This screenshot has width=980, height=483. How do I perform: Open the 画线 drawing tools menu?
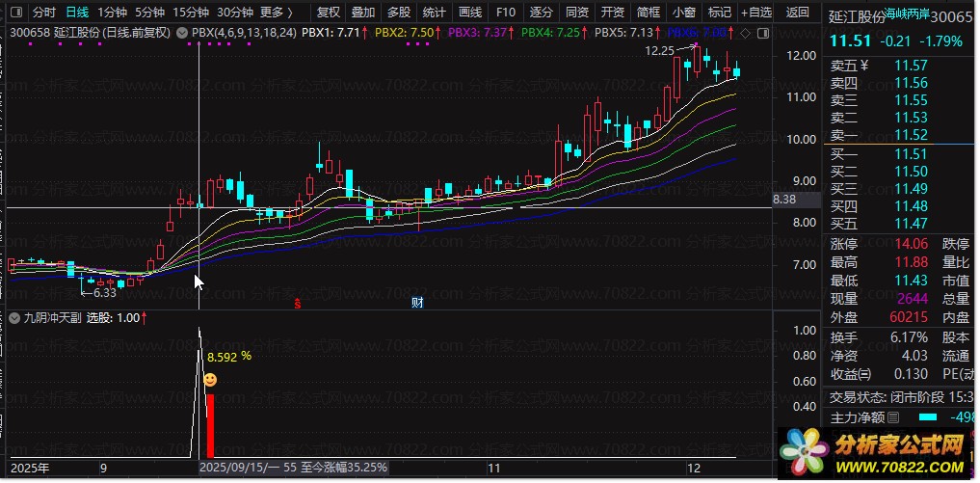coord(469,13)
